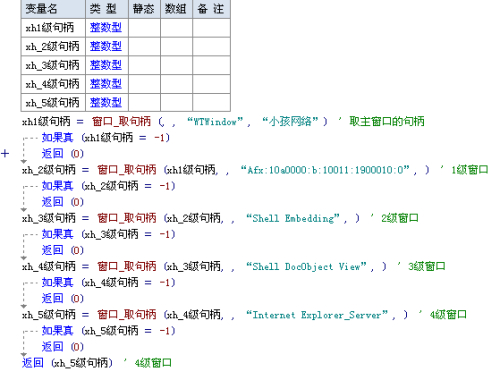Click the 2级窗口 comment
Viewport: 500px width, 380px height.
(400, 218)
